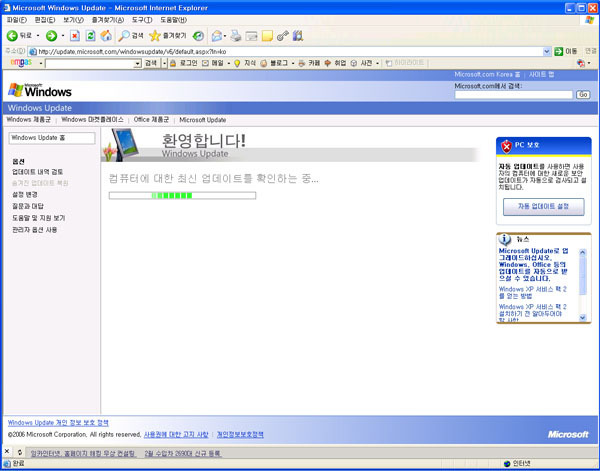Click the 로그인 lock icon in empas bar

[173, 63]
